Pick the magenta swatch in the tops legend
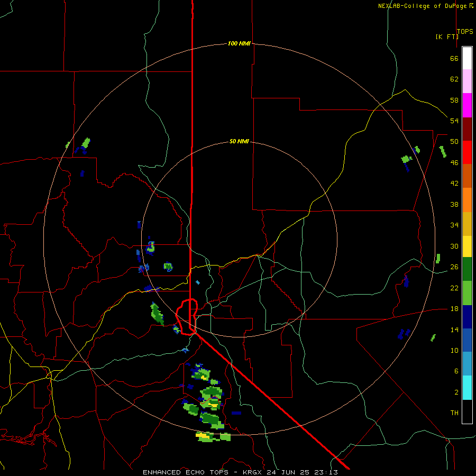Viewport: 476px width, 476px height. [x=467, y=105]
